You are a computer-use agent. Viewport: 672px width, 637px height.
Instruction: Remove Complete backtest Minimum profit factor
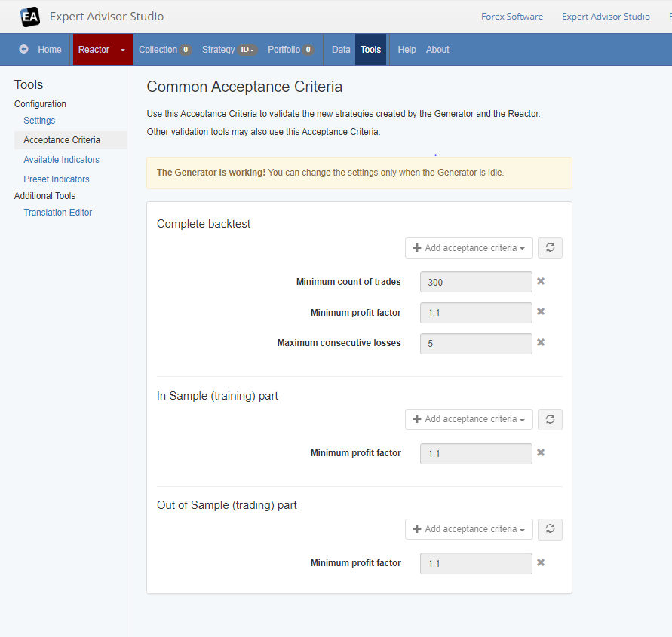[541, 312]
